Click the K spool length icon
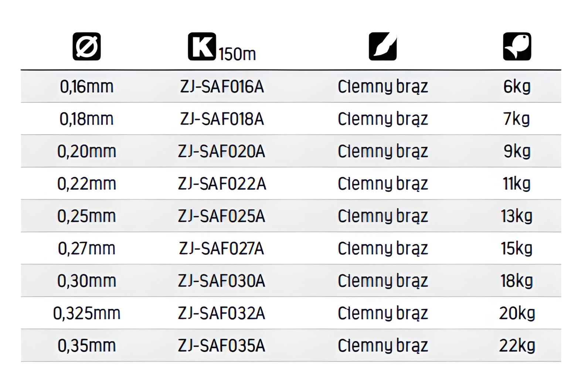This screenshot has height=384, width=588. pos(202,47)
